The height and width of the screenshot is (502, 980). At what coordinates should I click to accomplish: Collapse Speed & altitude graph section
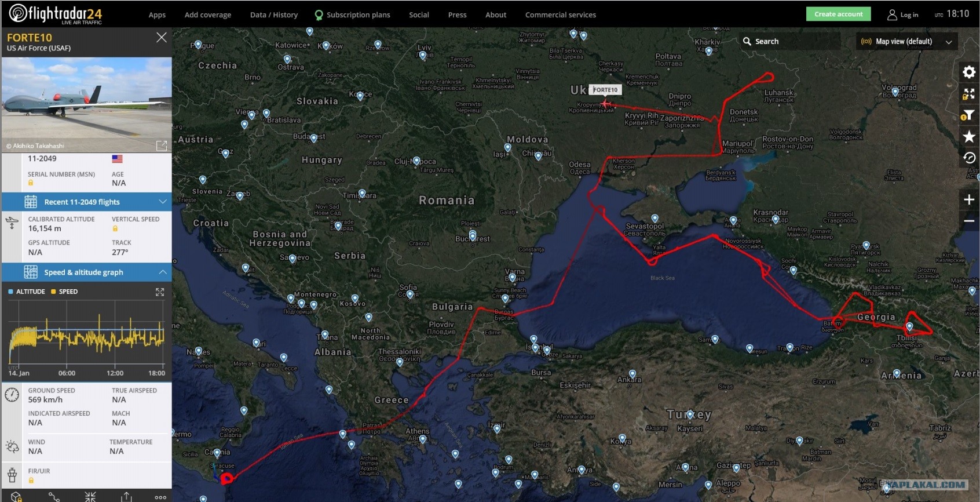tap(87, 272)
